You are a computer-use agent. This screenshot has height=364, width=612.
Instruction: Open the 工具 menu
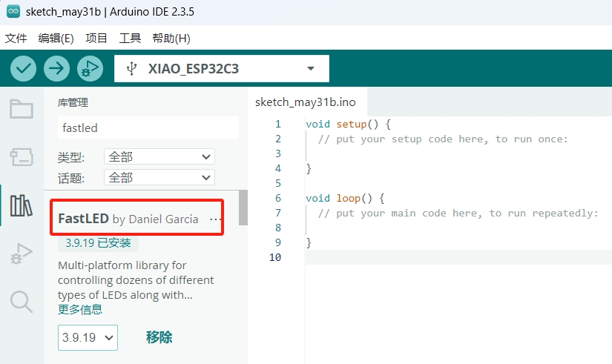click(x=130, y=39)
